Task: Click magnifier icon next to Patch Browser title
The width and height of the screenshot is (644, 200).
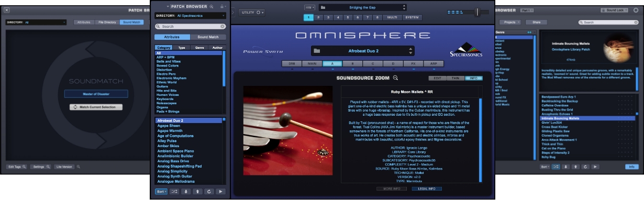Action: pos(212,6)
